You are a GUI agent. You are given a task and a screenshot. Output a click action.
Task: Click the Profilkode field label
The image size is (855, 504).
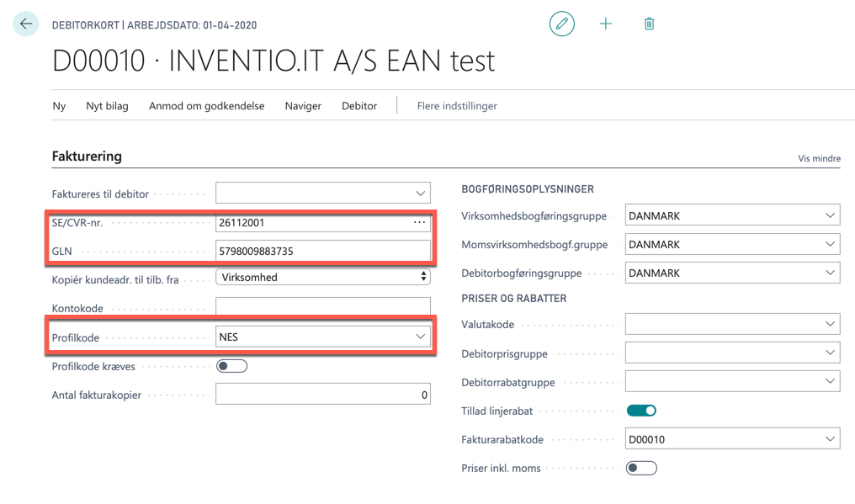pos(76,337)
